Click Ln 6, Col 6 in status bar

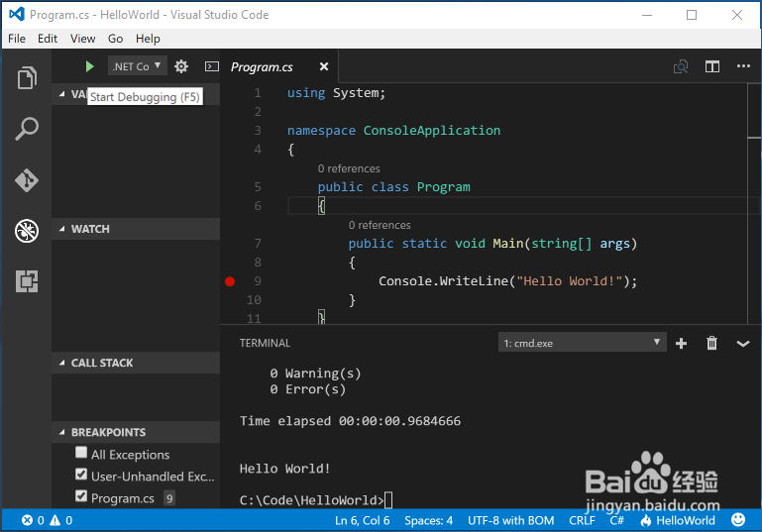coord(363,520)
